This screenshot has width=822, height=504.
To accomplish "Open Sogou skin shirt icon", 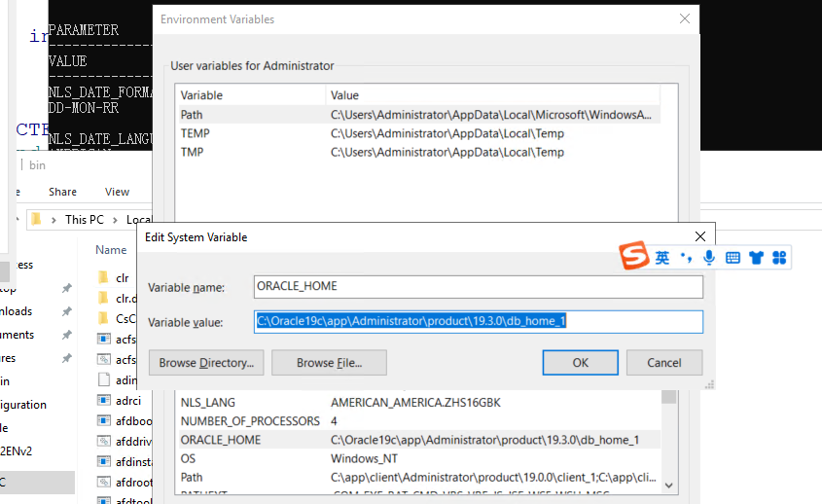I will [x=756, y=258].
